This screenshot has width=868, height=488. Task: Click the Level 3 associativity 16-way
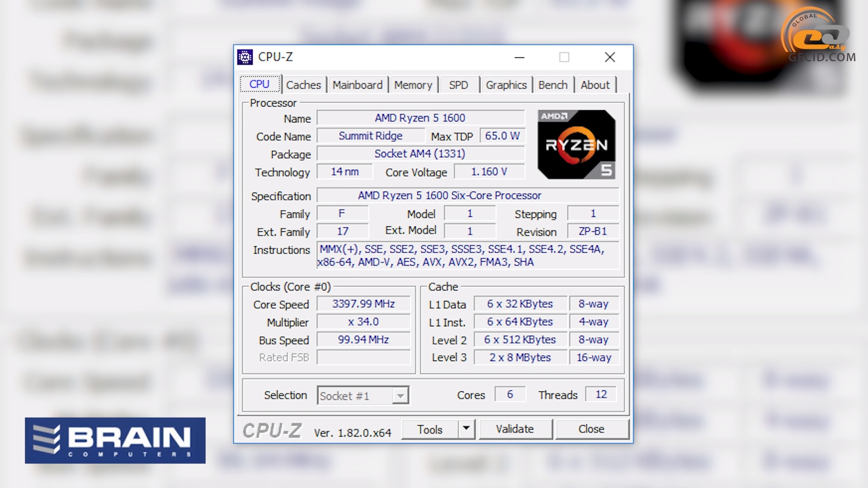[x=594, y=357]
